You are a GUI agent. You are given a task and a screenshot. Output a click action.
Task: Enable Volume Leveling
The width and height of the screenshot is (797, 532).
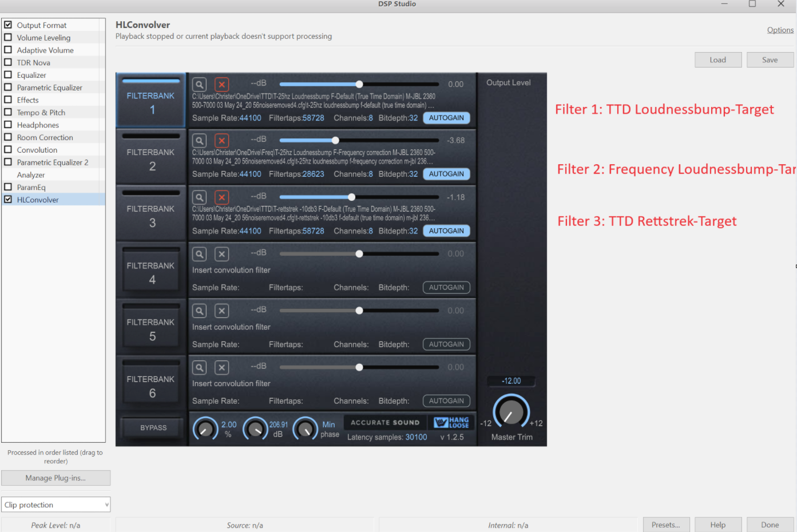(8, 37)
